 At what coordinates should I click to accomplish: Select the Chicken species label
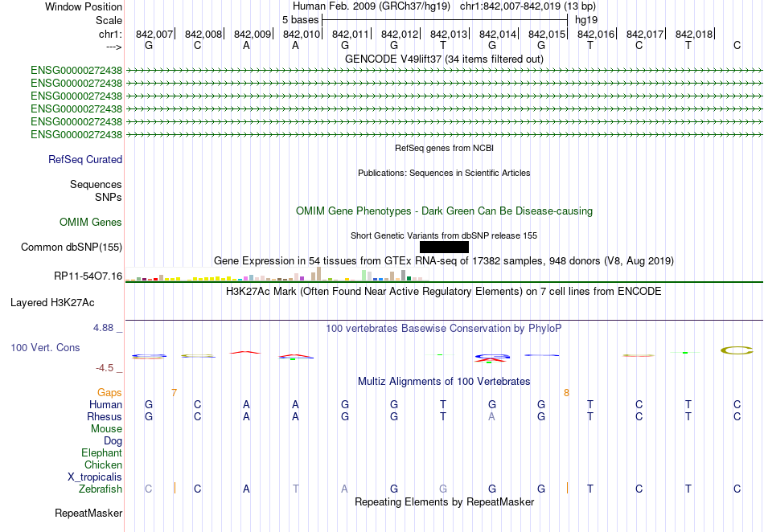tap(103, 464)
